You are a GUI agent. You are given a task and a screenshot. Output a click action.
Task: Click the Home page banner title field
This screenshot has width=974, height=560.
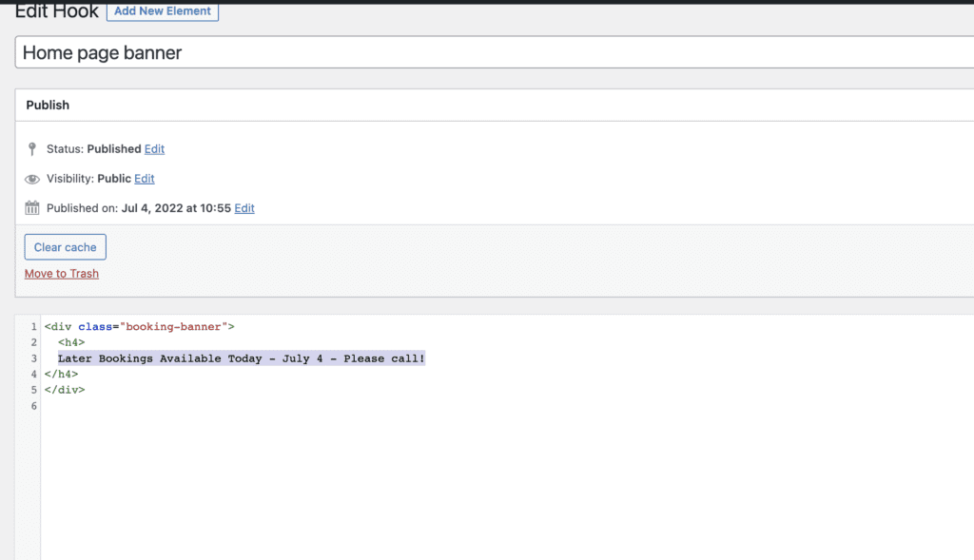[x=495, y=52]
